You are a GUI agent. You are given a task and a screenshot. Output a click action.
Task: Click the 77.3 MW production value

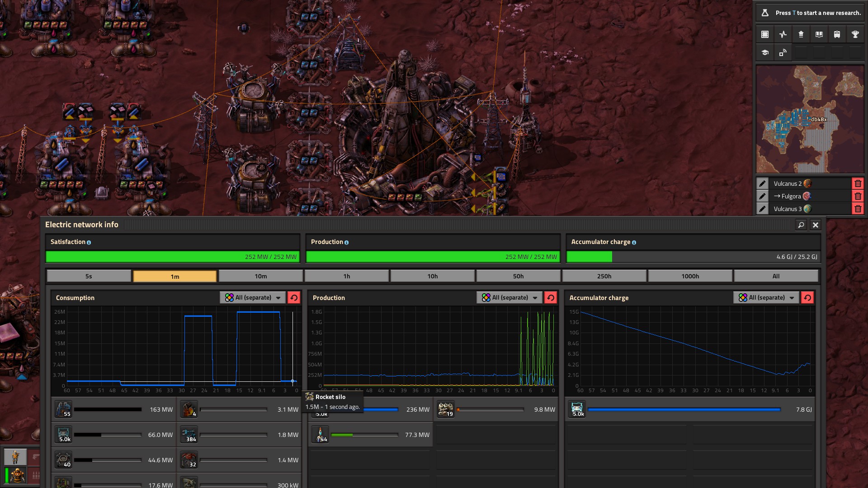(417, 435)
